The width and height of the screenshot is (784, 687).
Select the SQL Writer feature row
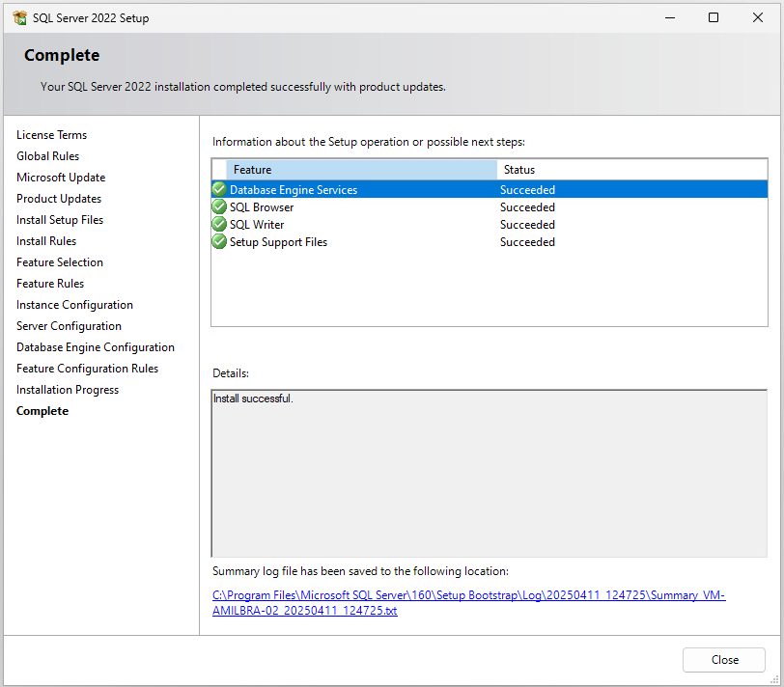pos(257,225)
